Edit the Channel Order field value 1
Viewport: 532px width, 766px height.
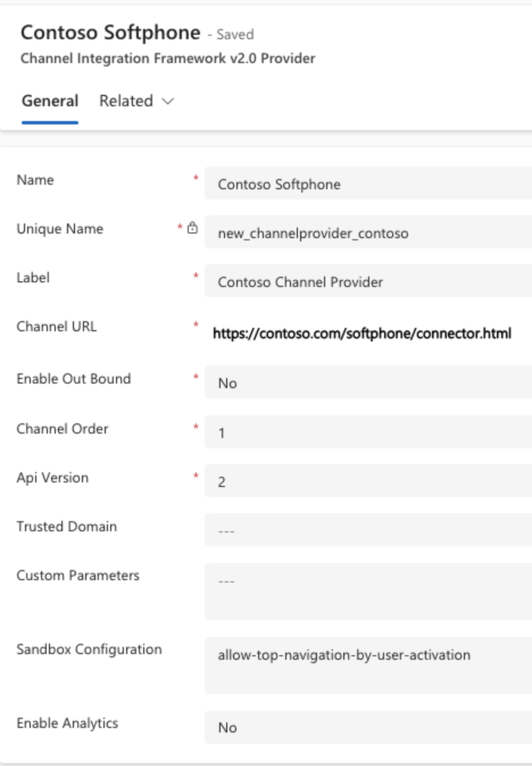(x=368, y=432)
